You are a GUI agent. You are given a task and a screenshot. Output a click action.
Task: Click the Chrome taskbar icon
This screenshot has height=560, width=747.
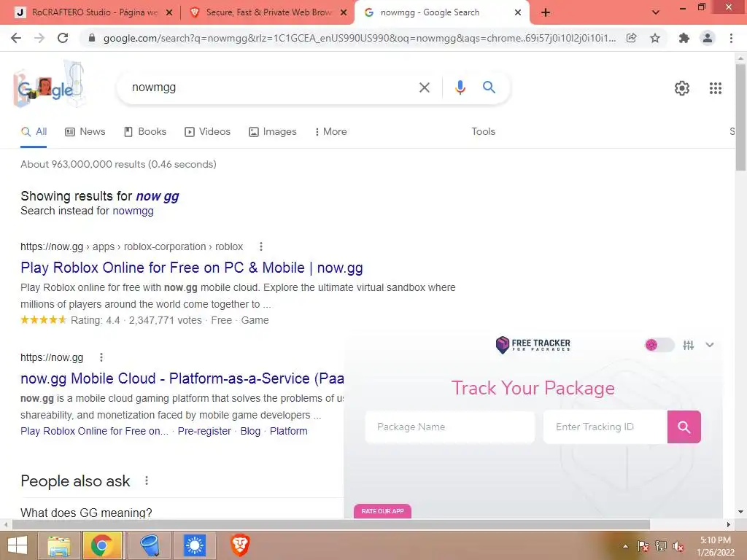point(102,545)
